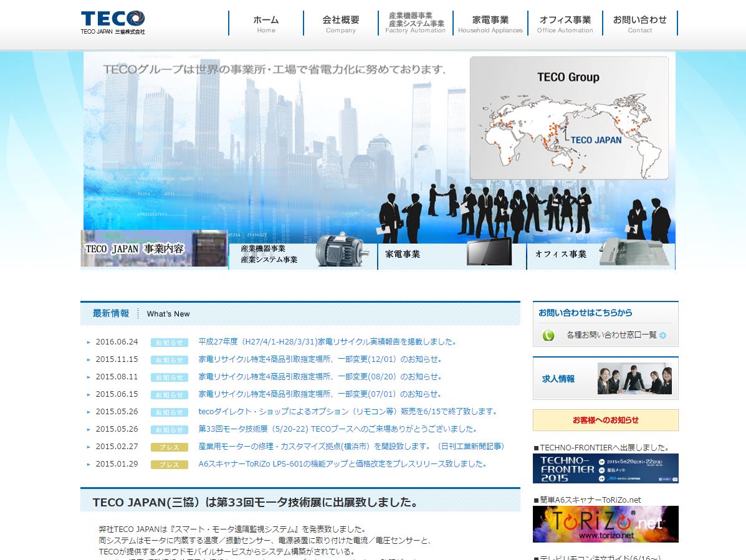Click the arrow bullet beside 2016.06.24

tap(88, 342)
